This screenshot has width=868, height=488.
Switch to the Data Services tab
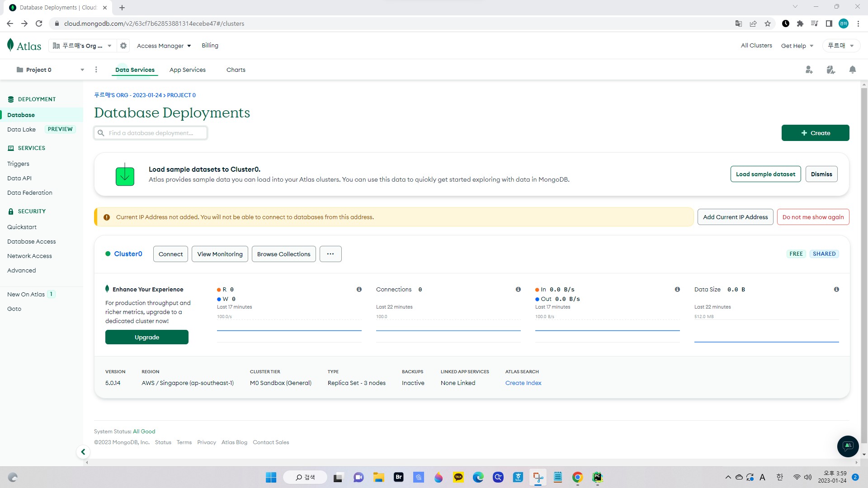[x=135, y=70]
